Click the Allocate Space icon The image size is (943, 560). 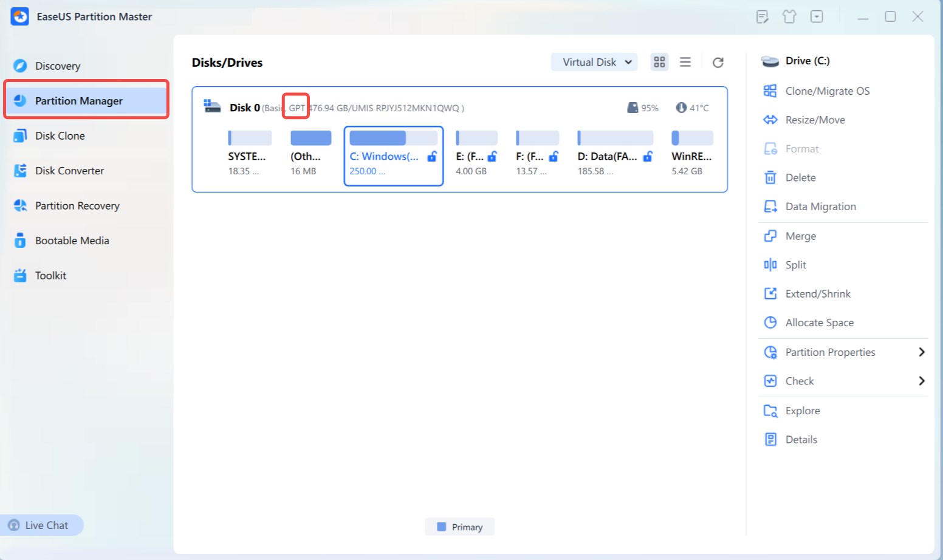pyautogui.click(x=770, y=323)
